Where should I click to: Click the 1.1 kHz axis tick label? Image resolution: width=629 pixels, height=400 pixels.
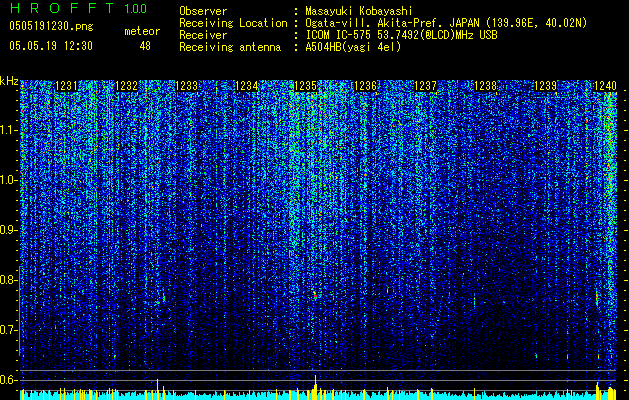click(8, 130)
